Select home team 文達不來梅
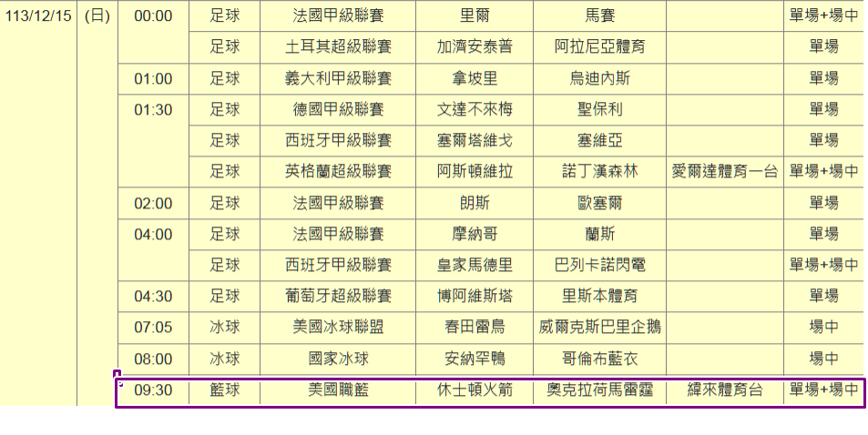The width and height of the screenshot is (868, 435). tap(475, 109)
